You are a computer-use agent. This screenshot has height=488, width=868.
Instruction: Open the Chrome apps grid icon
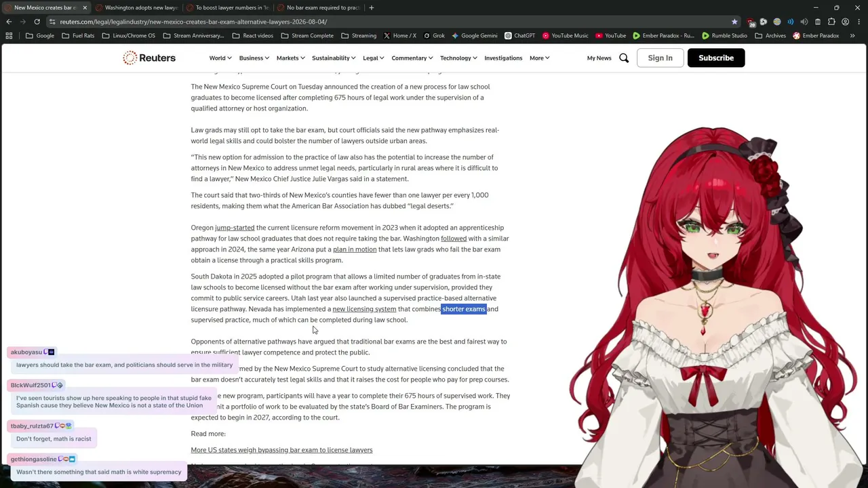[9, 36]
